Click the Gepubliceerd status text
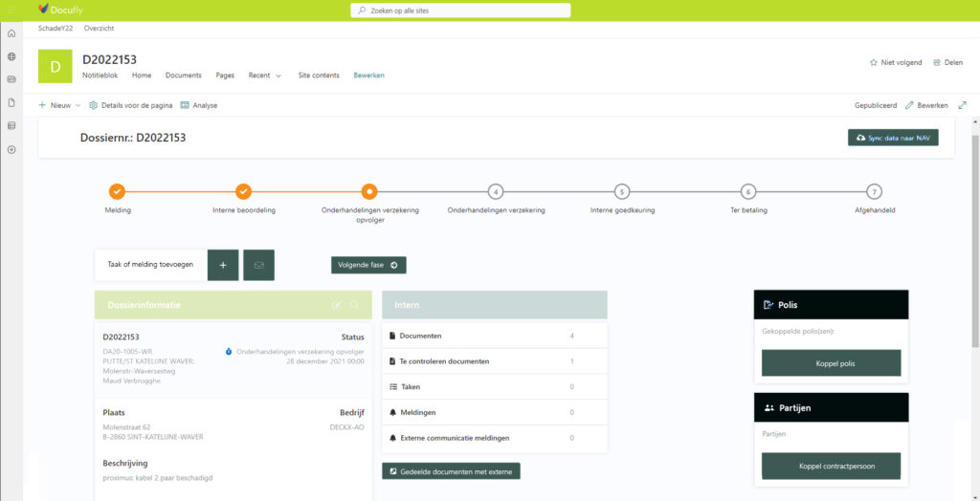980x501 pixels. pos(876,105)
